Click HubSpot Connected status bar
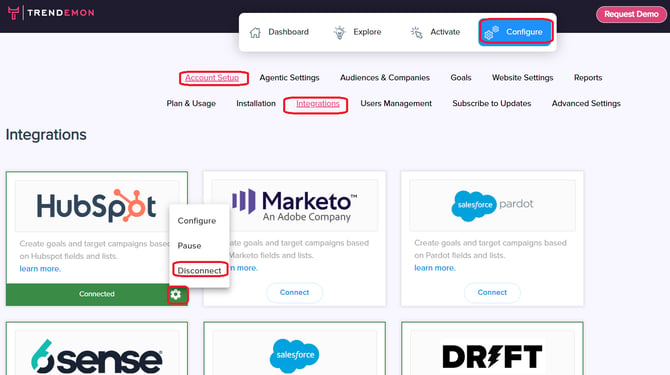 (x=97, y=294)
